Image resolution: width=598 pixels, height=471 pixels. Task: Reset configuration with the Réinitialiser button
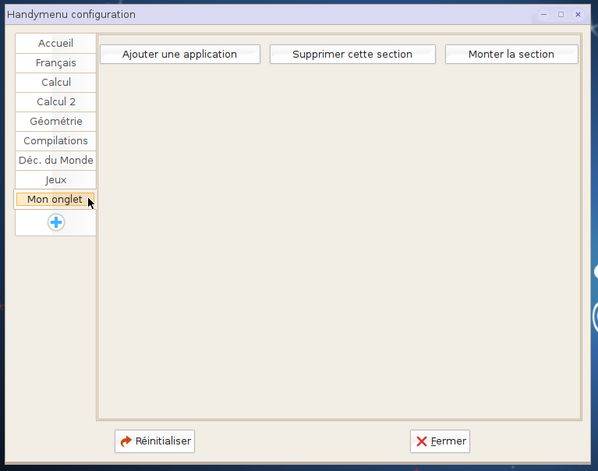point(155,441)
